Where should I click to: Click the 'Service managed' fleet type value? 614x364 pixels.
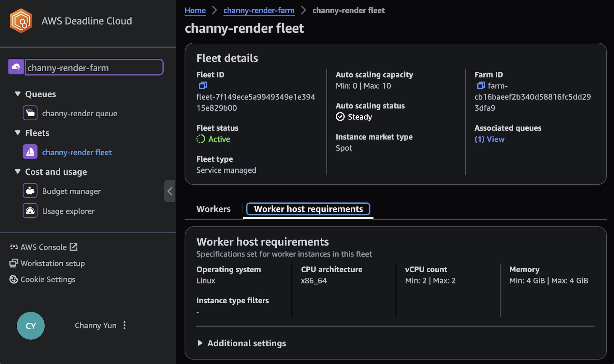(x=226, y=170)
